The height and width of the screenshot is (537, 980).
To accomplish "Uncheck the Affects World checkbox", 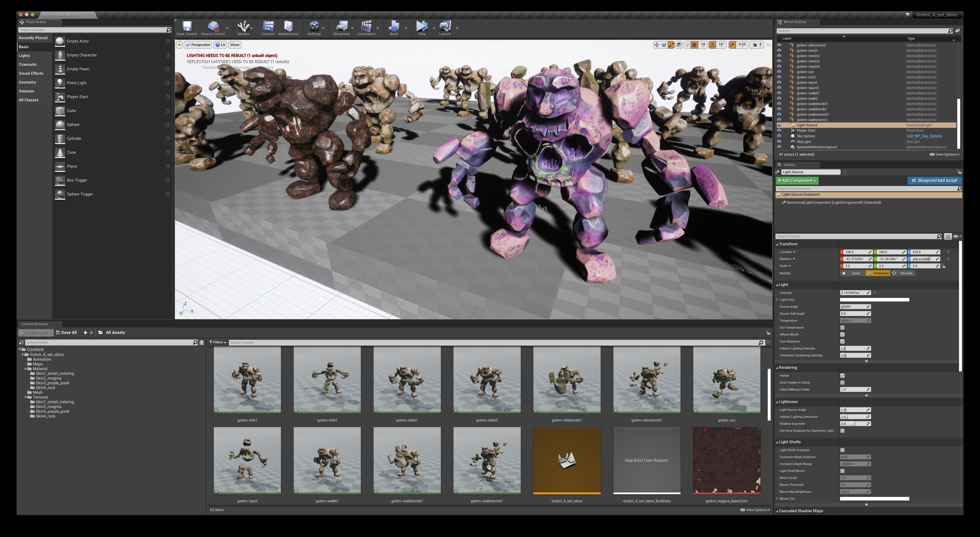I will 842,335.
